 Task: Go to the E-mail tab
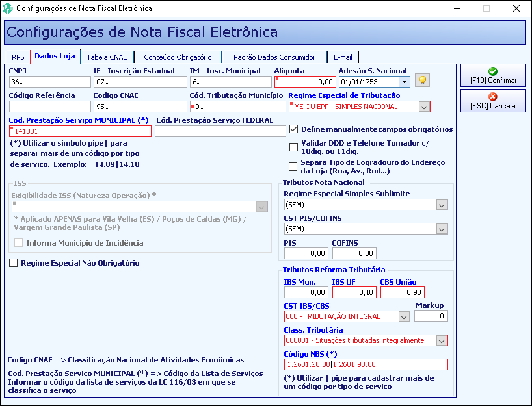click(343, 57)
